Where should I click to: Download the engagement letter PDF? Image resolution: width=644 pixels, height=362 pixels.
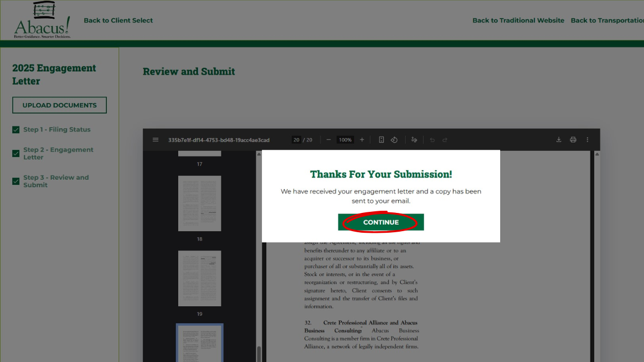point(559,140)
